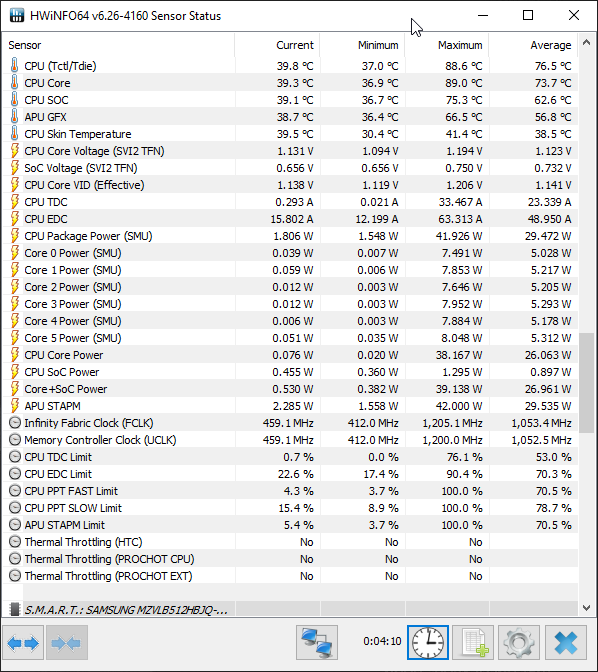Select the Core 4 Power (SMU) row
Image resolution: width=598 pixels, height=672 pixels.
tap(290, 321)
